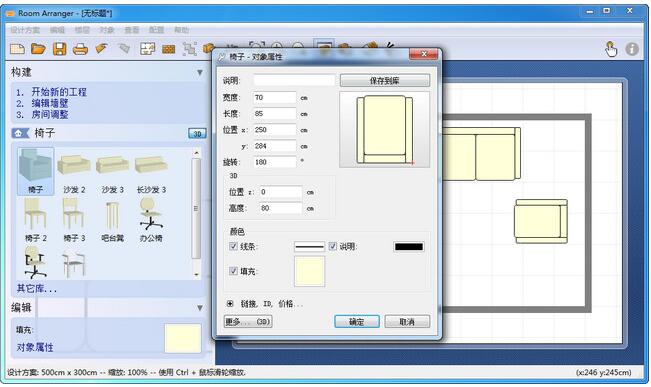
Task: Click the position y field showing 284
Action: click(274, 146)
